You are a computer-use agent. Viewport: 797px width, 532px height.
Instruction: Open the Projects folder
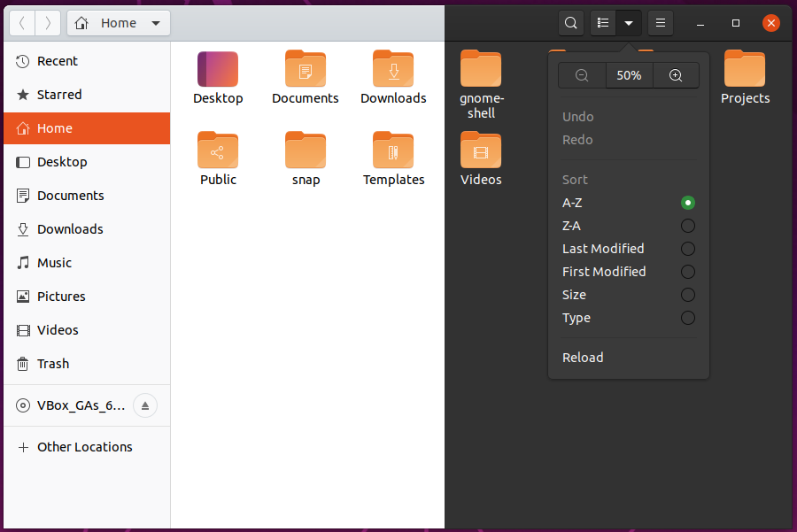[745, 69]
